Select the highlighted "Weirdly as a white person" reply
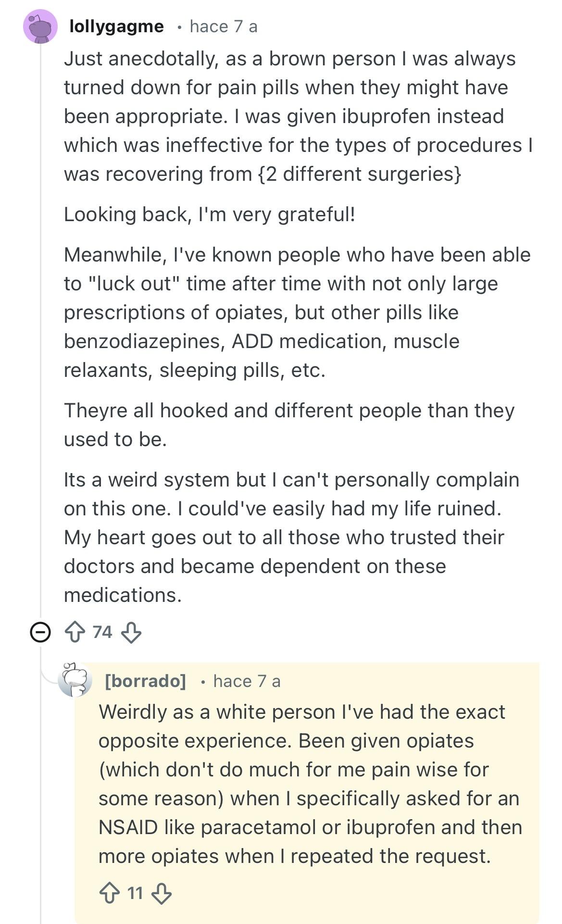 click(308, 784)
